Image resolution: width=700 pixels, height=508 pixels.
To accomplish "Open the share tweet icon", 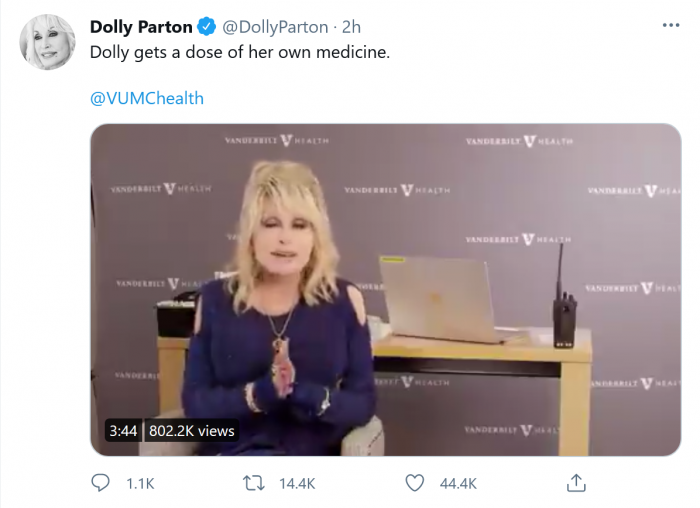I will (x=575, y=483).
